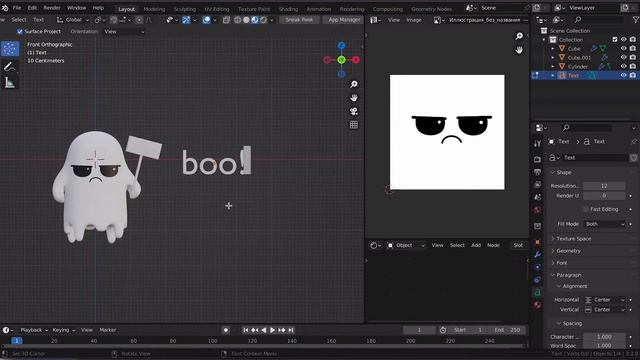Open the Material properties tab
Image resolution: width=640 pixels, height=360 pixels.
[x=537, y=305]
